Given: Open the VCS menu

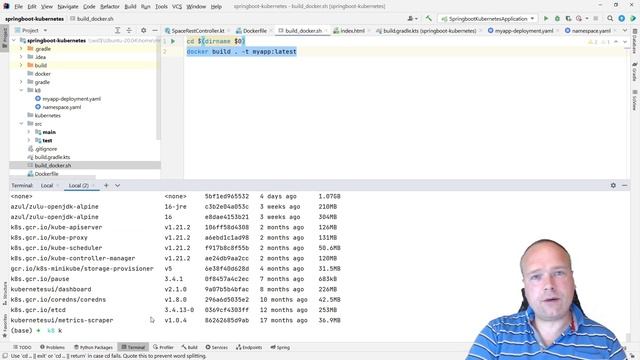Looking at the screenshot, I should click(177, 7).
